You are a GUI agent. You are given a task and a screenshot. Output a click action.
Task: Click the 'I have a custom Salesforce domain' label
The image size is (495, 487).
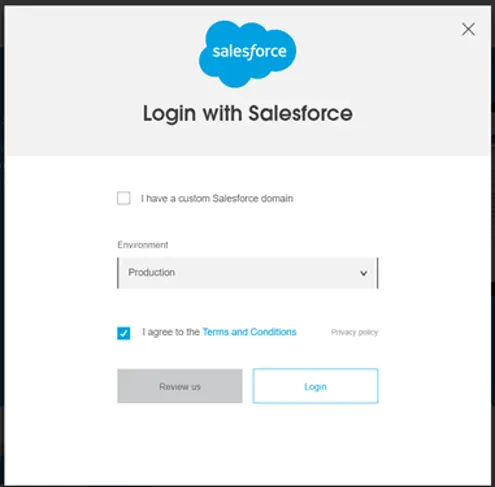pos(217,198)
